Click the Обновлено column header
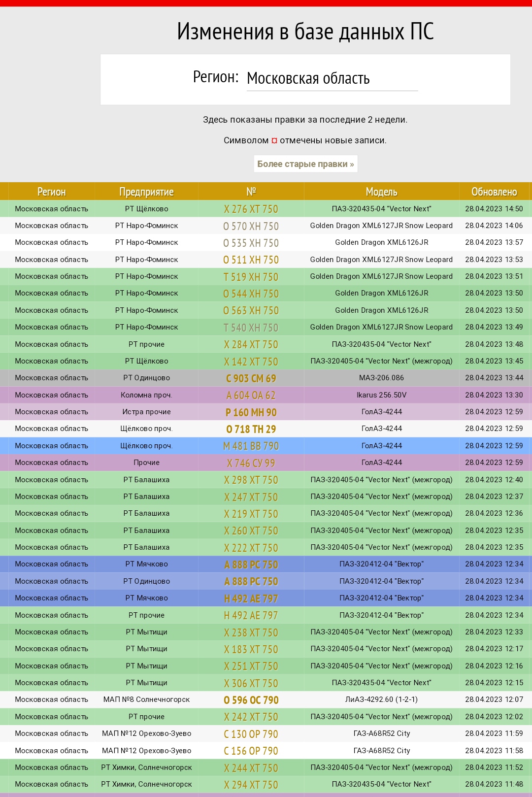 (x=494, y=192)
